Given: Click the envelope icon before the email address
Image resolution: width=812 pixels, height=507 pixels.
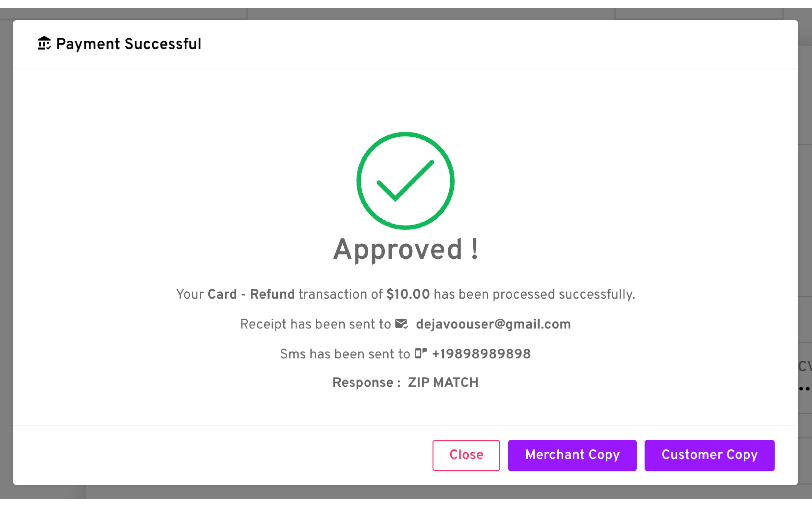Looking at the screenshot, I should coord(401,324).
